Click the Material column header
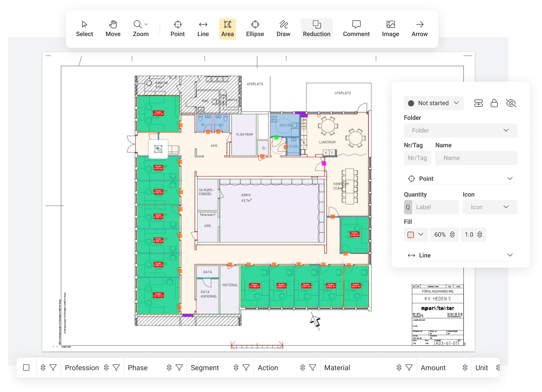 pyautogui.click(x=337, y=368)
